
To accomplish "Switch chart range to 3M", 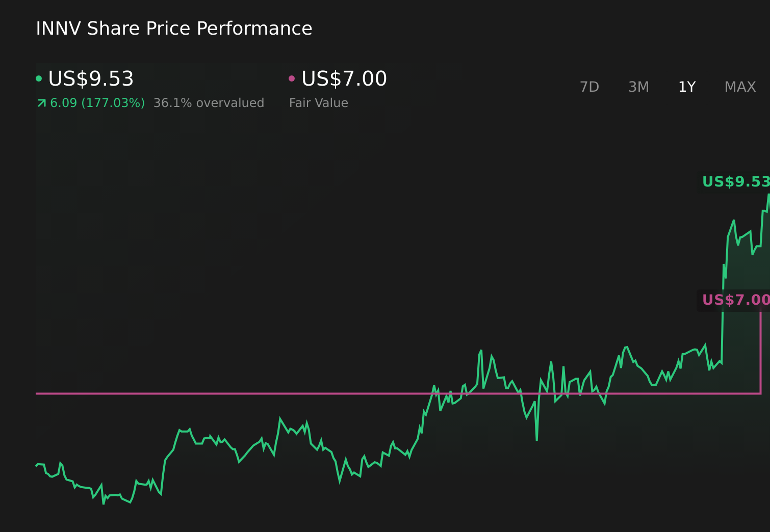I will [638, 87].
